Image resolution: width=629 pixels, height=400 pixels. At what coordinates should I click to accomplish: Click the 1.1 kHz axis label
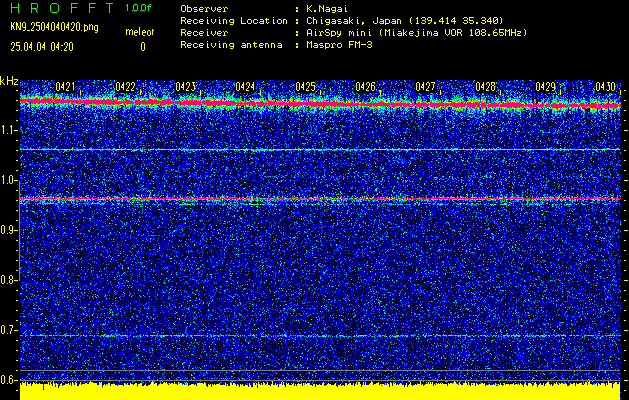(8, 130)
